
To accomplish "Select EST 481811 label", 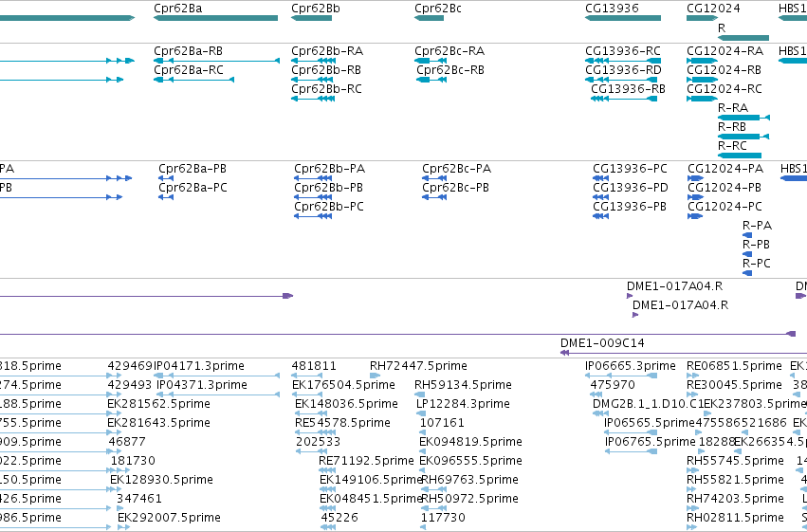I will coord(314,366).
